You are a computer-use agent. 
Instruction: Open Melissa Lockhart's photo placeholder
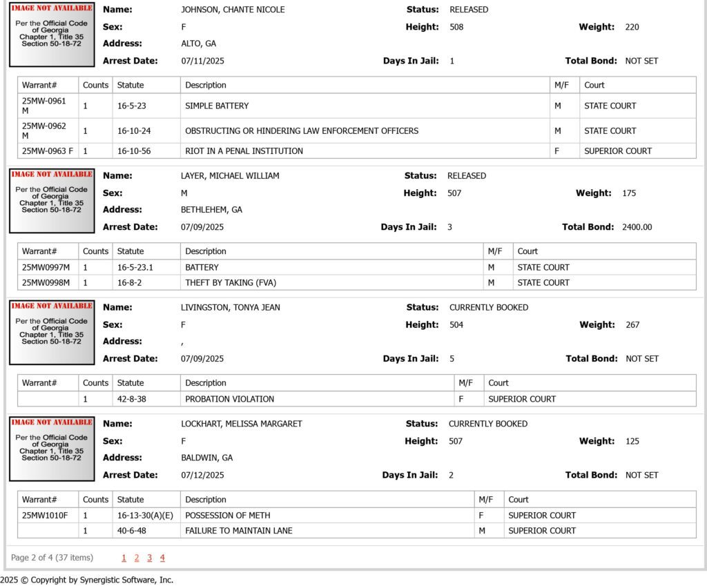click(52, 449)
